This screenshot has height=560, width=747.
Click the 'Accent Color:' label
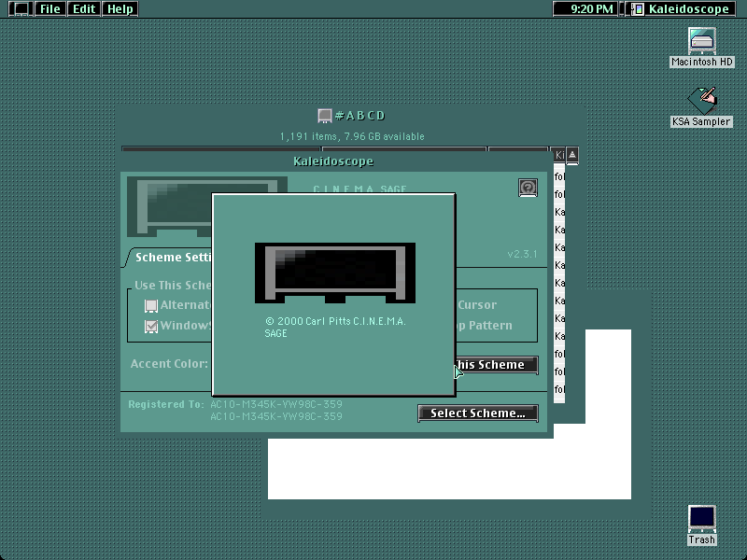[x=169, y=364]
